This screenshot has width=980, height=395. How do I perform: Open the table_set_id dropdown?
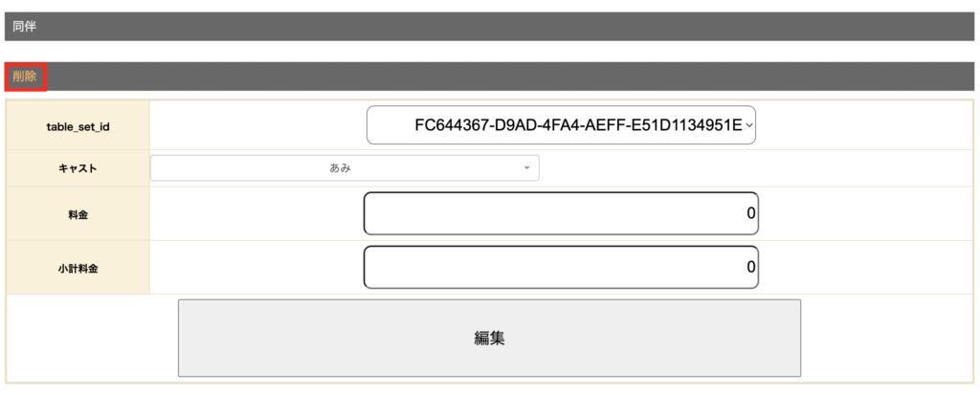[561, 125]
